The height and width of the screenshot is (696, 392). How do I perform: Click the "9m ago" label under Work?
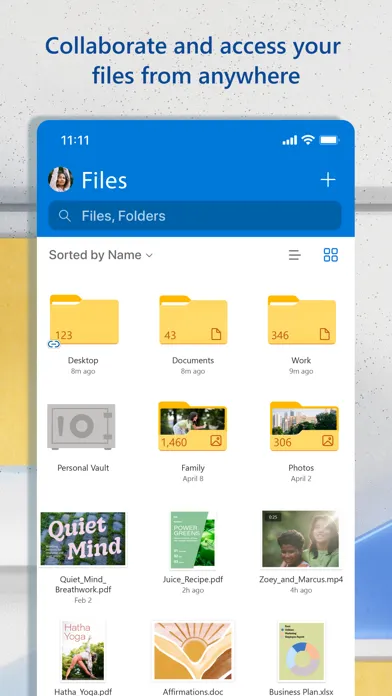tap(301, 372)
